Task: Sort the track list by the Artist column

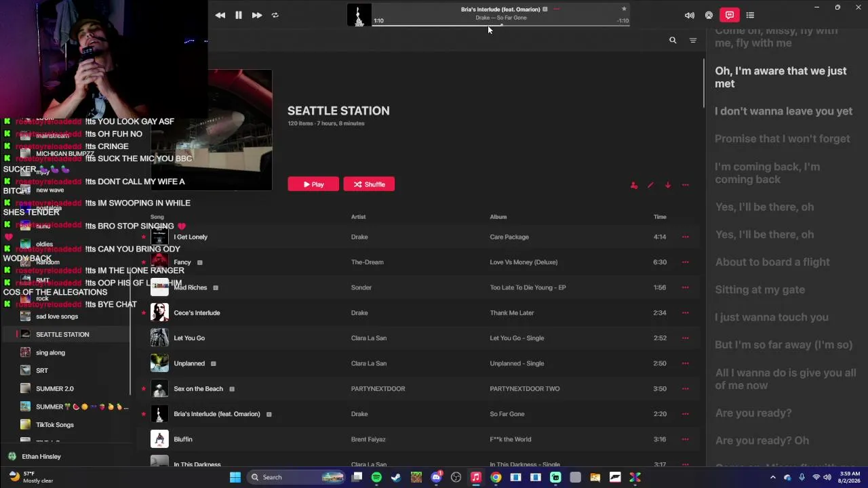Action: point(358,217)
